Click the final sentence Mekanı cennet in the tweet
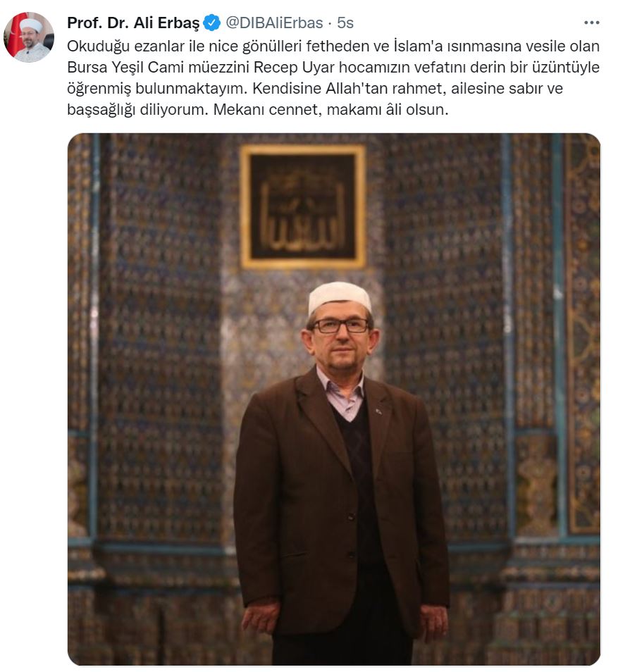 tap(330, 109)
